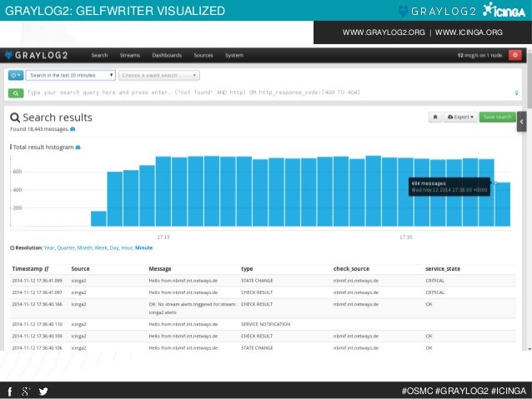Select row with timestamp 2014-11-12 17:36:41.097

(263, 292)
